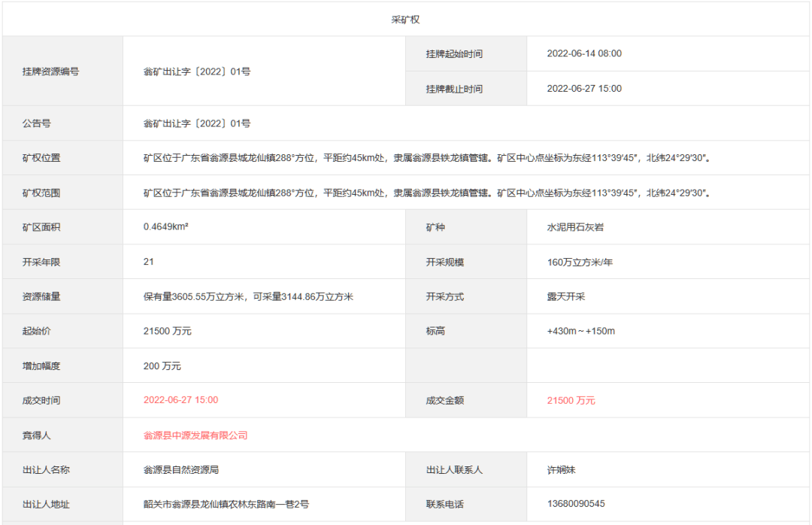The width and height of the screenshot is (812, 525).
Task: Click the mineral type 水泥用石灰岩
Action: pyautogui.click(x=575, y=227)
